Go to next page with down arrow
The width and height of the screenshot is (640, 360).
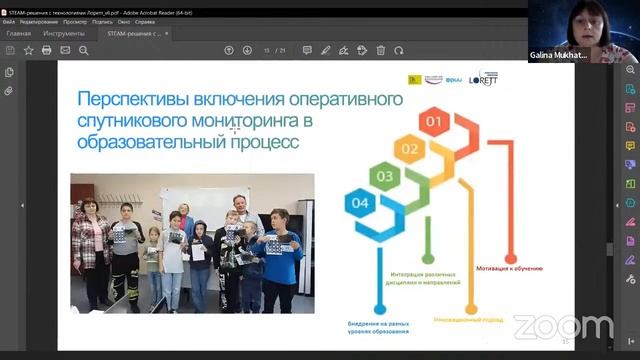(247, 50)
